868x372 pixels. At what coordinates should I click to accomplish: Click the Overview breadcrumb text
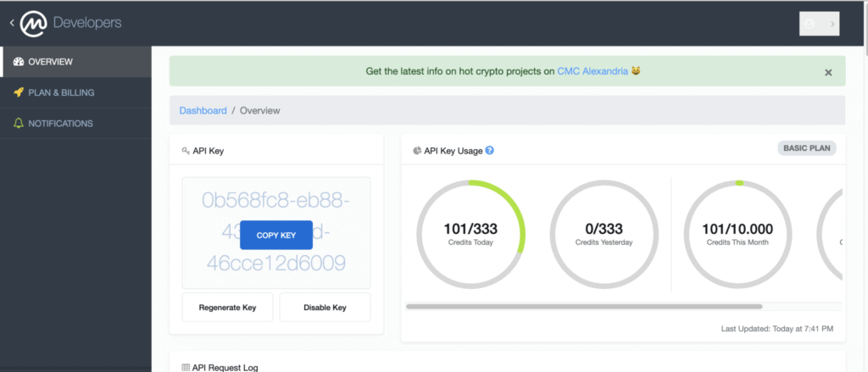tap(259, 110)
